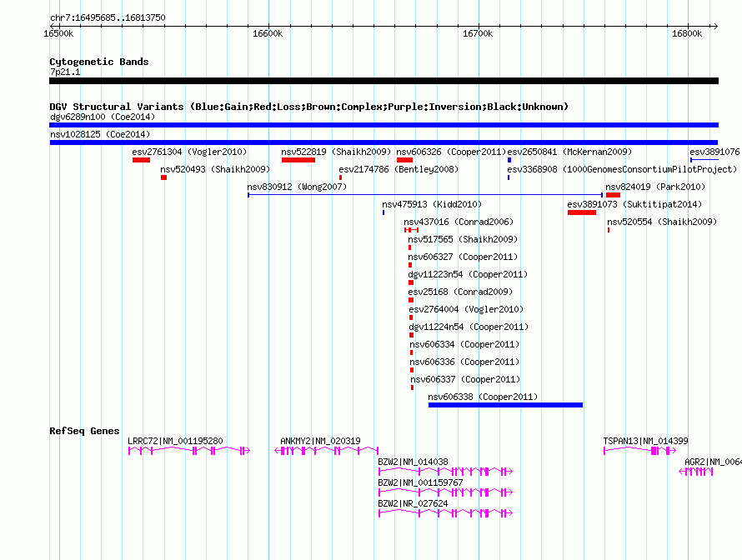Image resolution: width=742 pixels, height=560 pixels.
Task: Open the BZW2|NM_014038 transcript label
Action: coord(413,462)
